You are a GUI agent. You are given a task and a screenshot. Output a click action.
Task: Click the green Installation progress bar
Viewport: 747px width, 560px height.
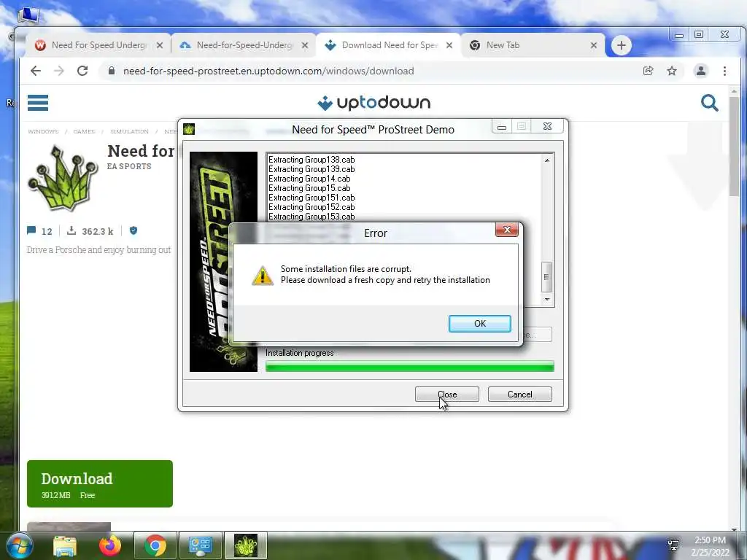pyautogui.click(x=410, y=366)
